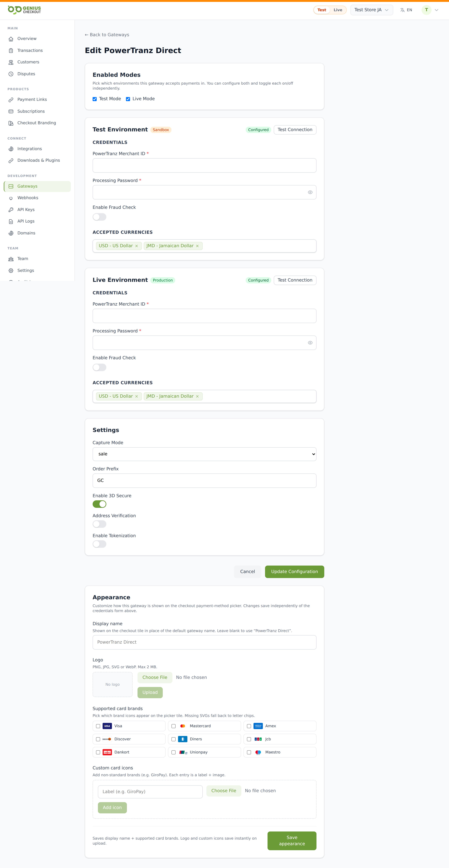
Task: Switch to Test mode tab
Action: click(x=322, y=10)
